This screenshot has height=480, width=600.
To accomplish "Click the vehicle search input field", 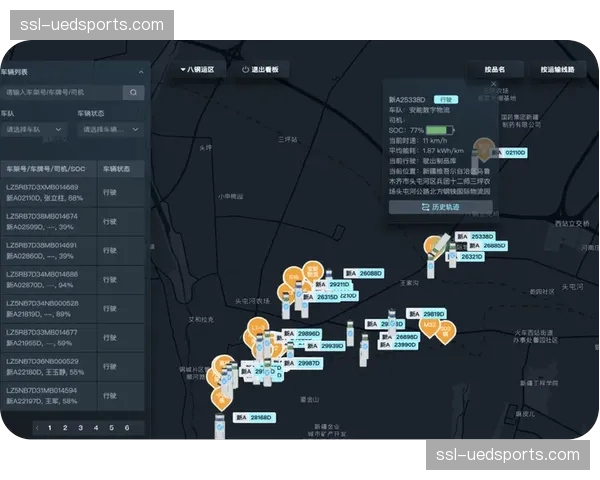I will tap(62, 92).
